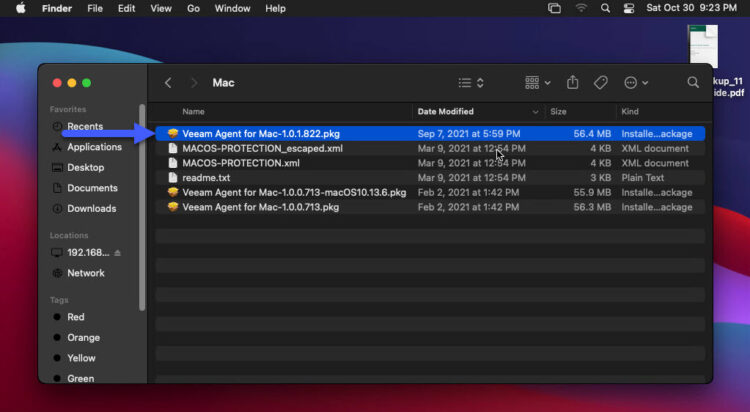
Task: Change view mode with list view selector
Action: point(471,83)
